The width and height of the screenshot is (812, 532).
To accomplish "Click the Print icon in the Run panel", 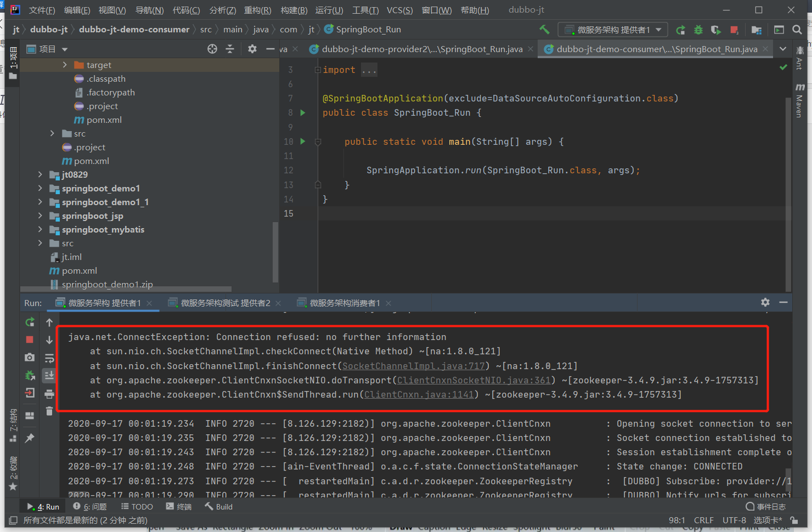I will [x=49, y=394].
